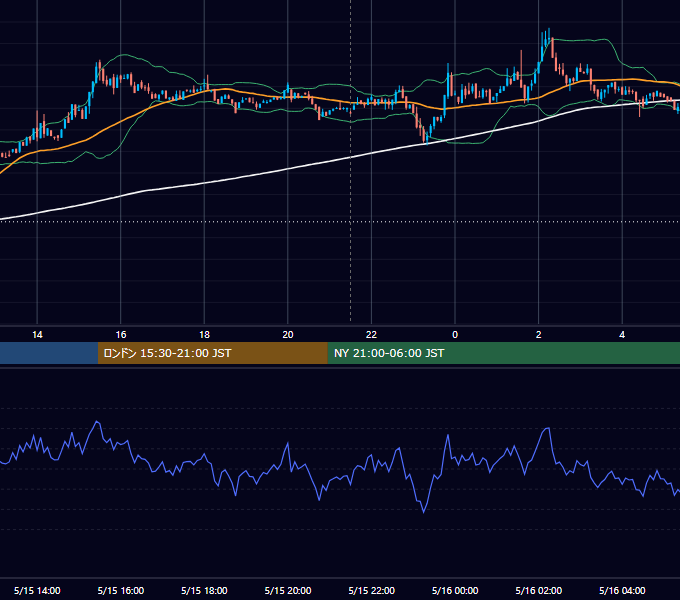680x600 pixels.
Task: Click the 5/15 18:00 date label
Action: (x=204, y=590)
